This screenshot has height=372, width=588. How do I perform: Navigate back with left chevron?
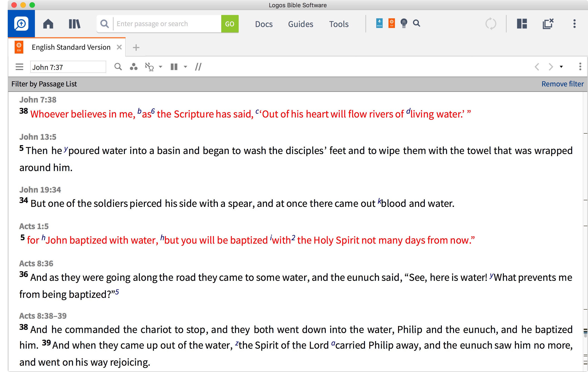pos(537,67)
